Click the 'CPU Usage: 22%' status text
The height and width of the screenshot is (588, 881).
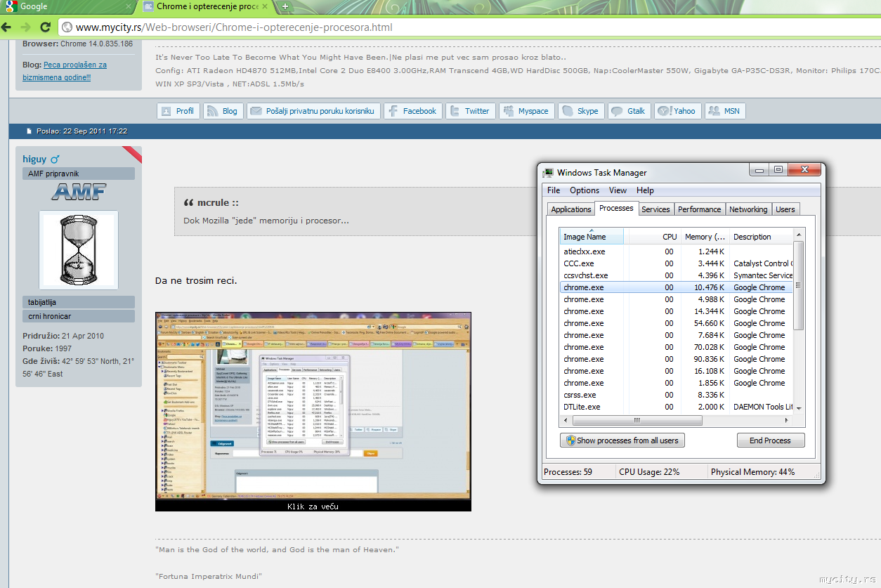(x=649, y=472)
